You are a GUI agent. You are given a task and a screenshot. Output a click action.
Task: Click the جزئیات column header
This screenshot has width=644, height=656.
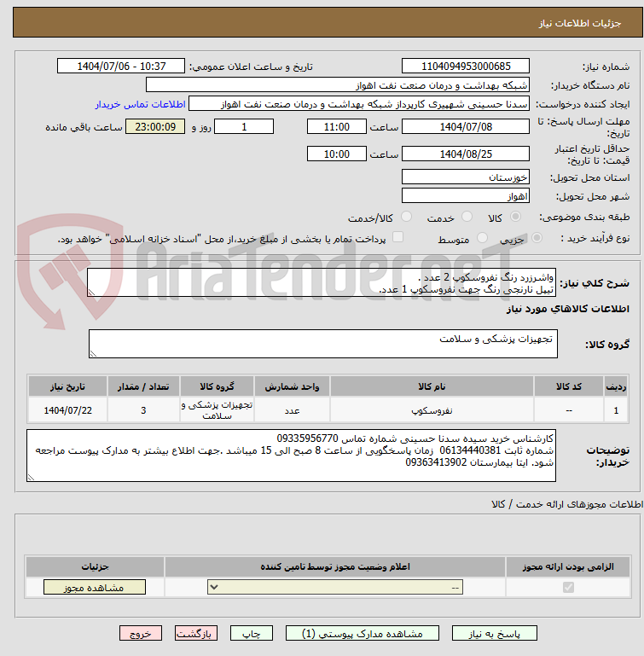[95, 567]
